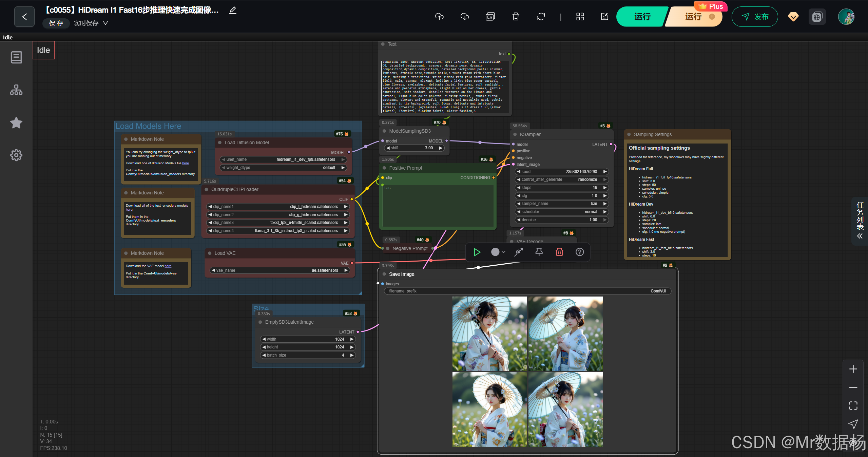The height and width of the screenshot is (457, 868).
Task: Delete node with red trash icon
Action: point(559,252)
